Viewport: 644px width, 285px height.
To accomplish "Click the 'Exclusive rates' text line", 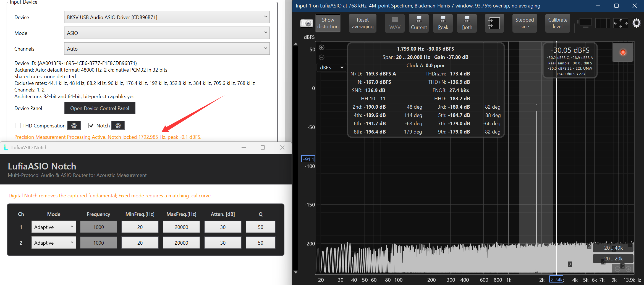I will click(x=135, y=83).
